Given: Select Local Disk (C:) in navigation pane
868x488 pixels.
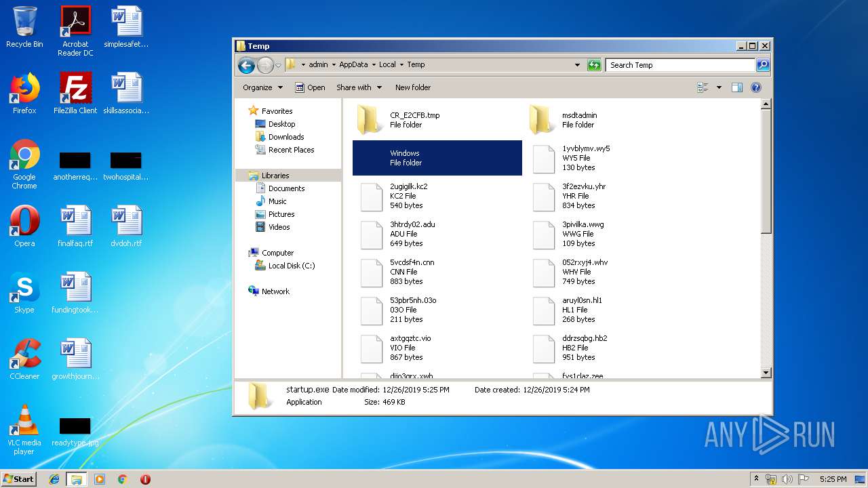Looking at the screenshot, I should point(291,266).
